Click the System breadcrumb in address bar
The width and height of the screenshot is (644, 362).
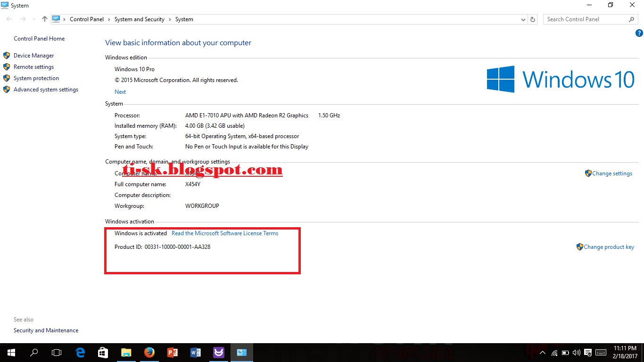(x=184, y=19)
